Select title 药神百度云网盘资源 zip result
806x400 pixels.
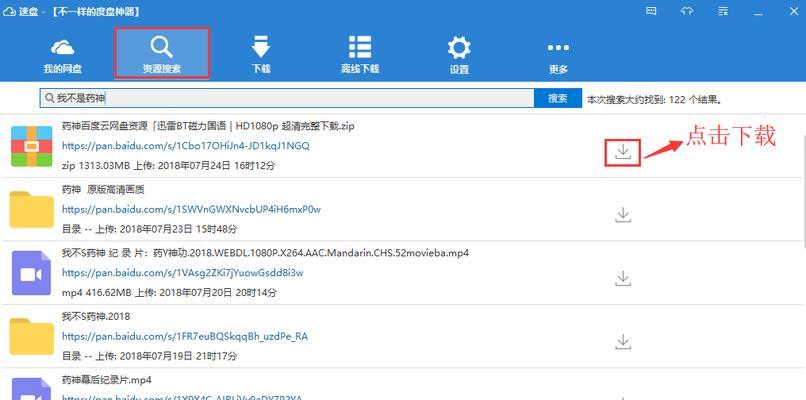coord(208,126)
